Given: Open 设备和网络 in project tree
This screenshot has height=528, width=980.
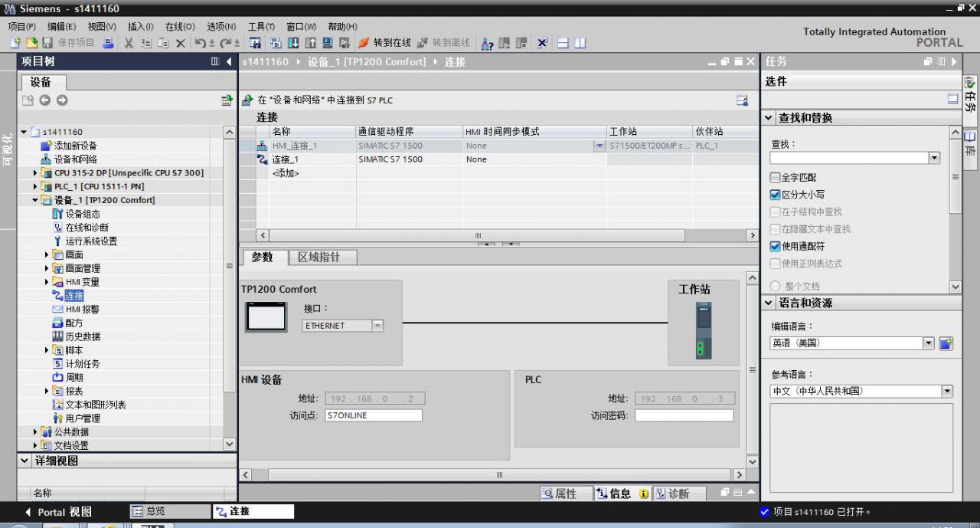Looking at the screenshot, I should [75, 159].
